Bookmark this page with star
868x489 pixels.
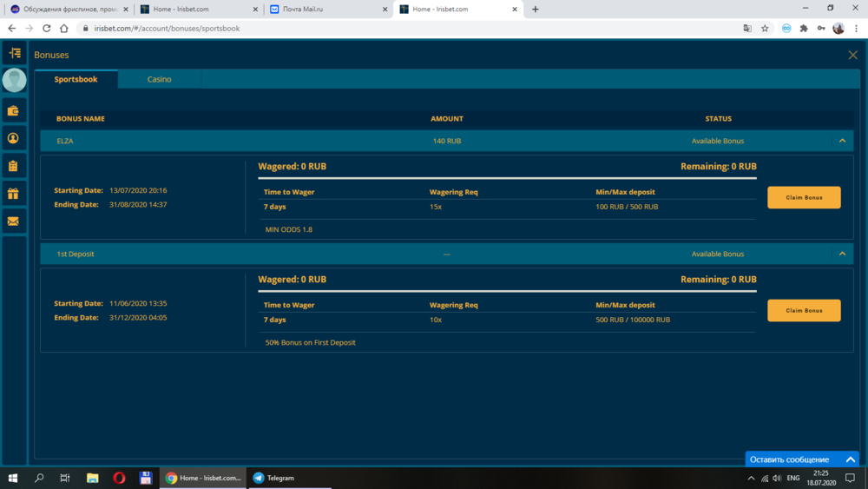tap(765, 29)
